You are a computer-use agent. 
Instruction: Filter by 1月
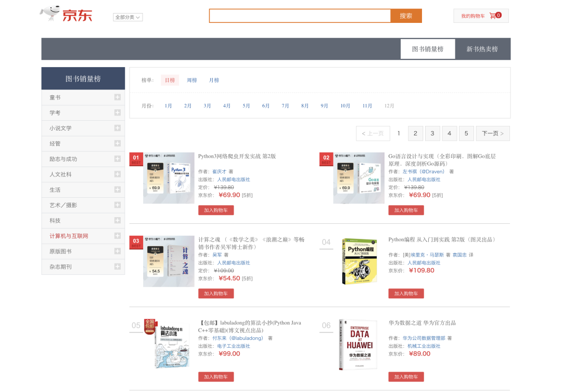coord(168,106)
